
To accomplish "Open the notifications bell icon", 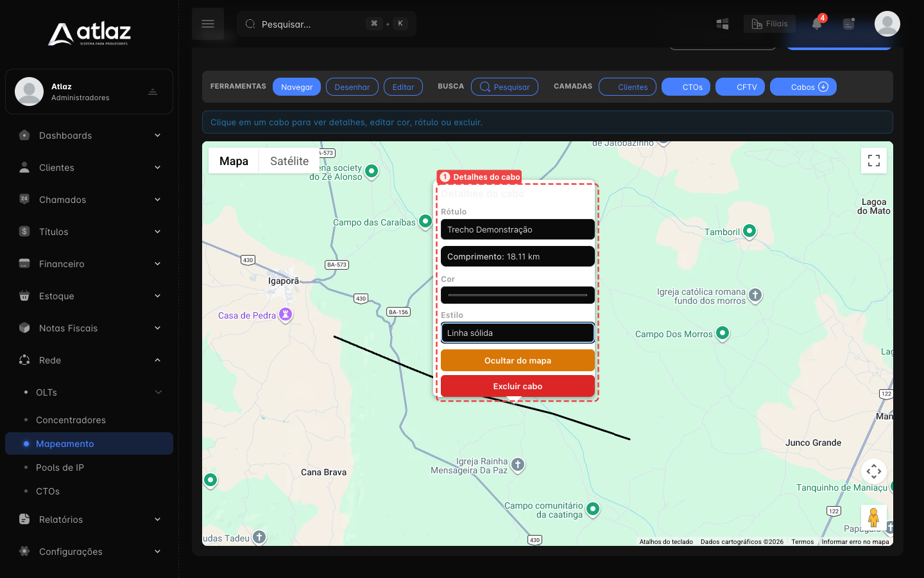I will point(816,24).
